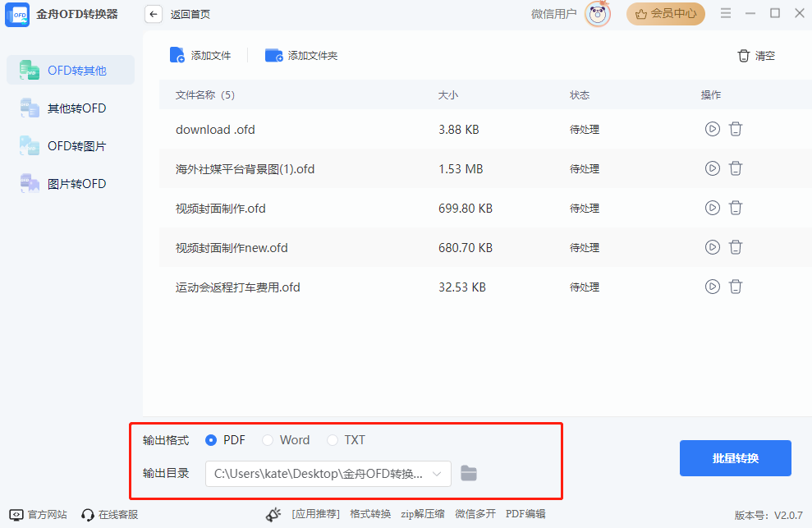
Task: Select TXT output format
Action: click(332, 440)
